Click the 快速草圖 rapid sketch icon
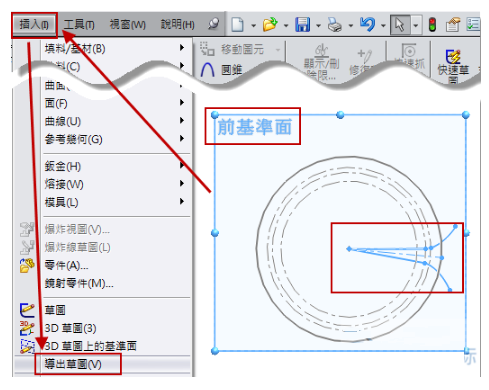Screen dimensions: 489x390 (453, 65)
